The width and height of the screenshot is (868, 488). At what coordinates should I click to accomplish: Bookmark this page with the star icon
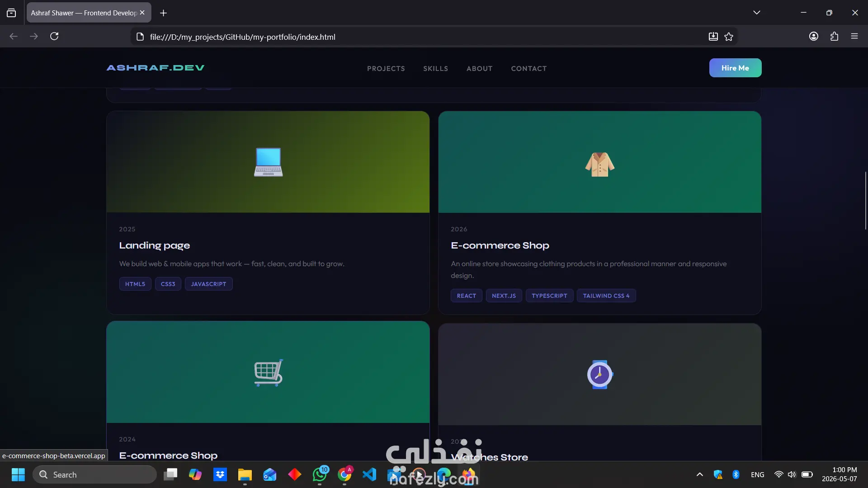coord(729,37)
